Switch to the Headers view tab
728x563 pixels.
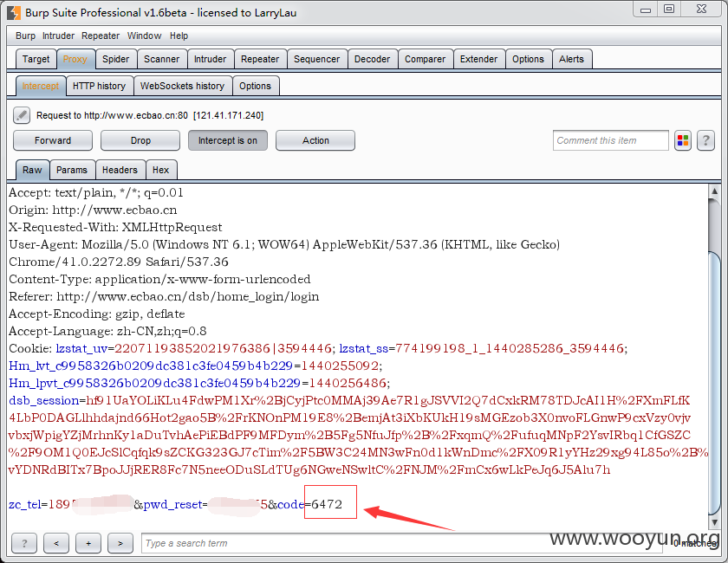coord(120,170)
